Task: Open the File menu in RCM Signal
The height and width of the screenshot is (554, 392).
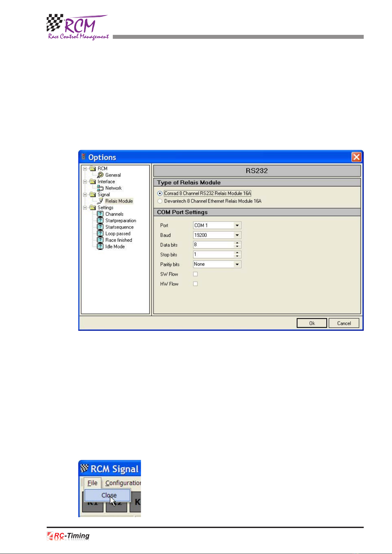Action: pyautogui.click(x=92, y=483)
